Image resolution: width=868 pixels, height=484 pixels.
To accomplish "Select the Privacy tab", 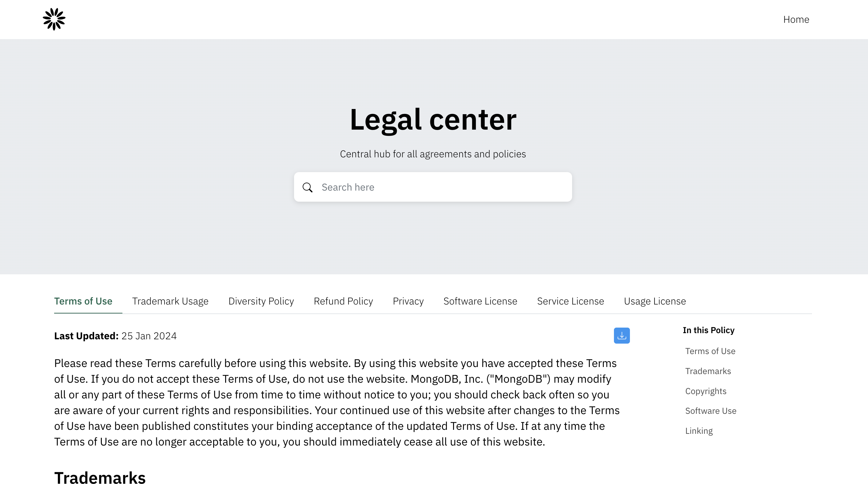I will (x=408, y=301).
